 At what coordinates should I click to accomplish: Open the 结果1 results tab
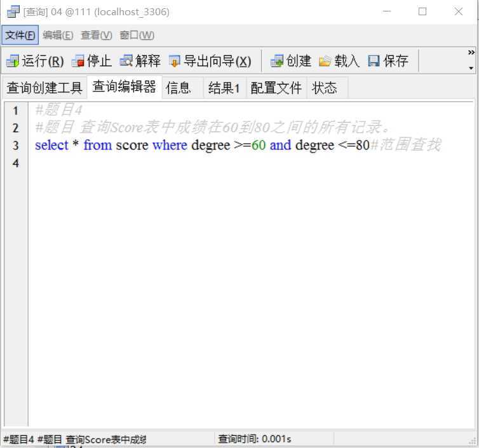[224, 88]
